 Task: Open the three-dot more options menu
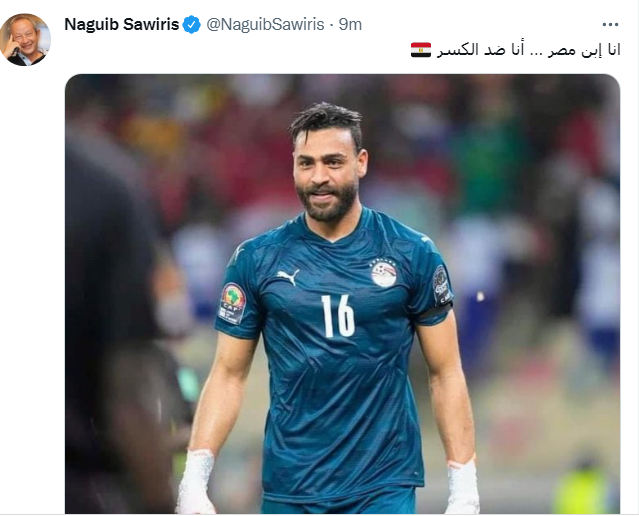[610, 25]
